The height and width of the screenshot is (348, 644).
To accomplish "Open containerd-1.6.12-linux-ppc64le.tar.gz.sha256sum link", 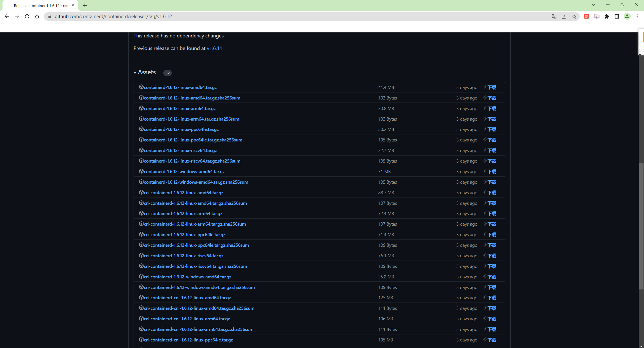I will pos(193,140).
